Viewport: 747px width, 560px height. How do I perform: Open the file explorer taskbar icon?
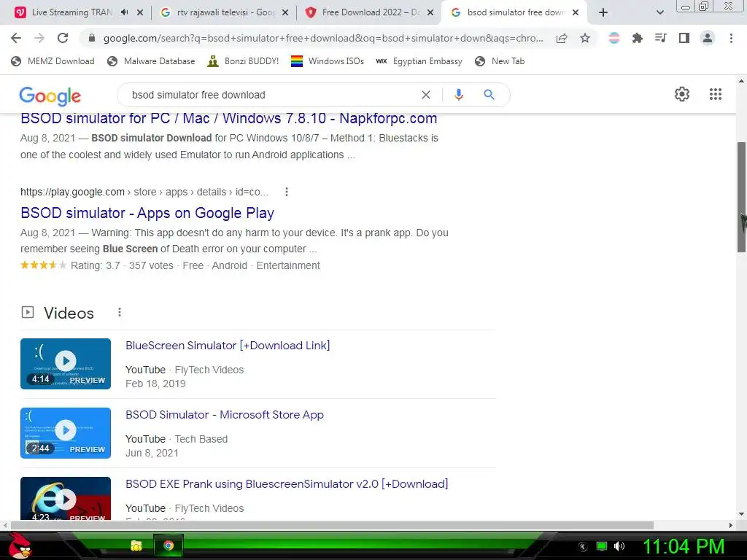pyautogui.click(x=136, y=545)
